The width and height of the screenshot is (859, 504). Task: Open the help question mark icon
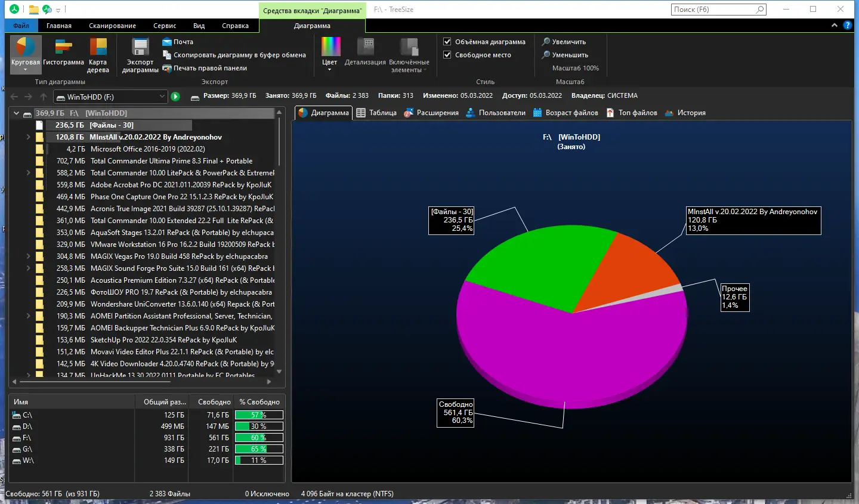848,26
